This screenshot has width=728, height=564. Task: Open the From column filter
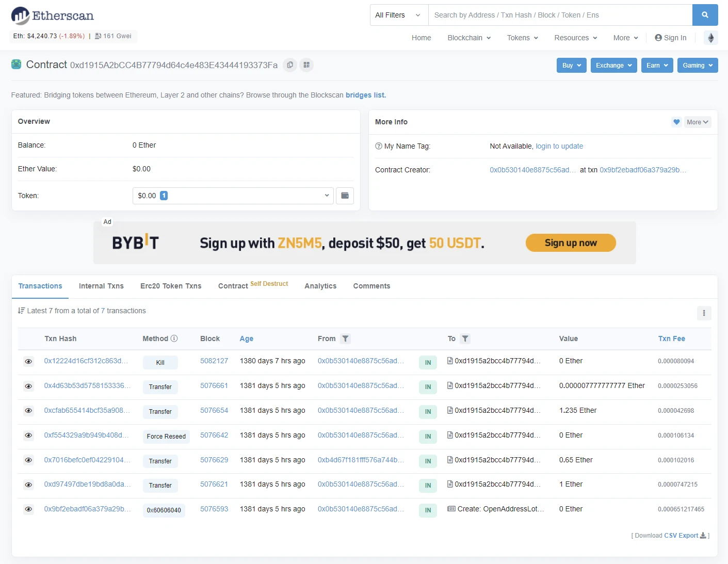point(346,339)
